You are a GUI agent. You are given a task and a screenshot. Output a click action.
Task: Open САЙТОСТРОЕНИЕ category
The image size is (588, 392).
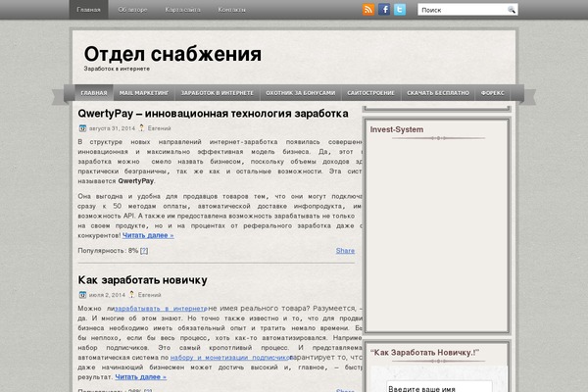[370, 93]
